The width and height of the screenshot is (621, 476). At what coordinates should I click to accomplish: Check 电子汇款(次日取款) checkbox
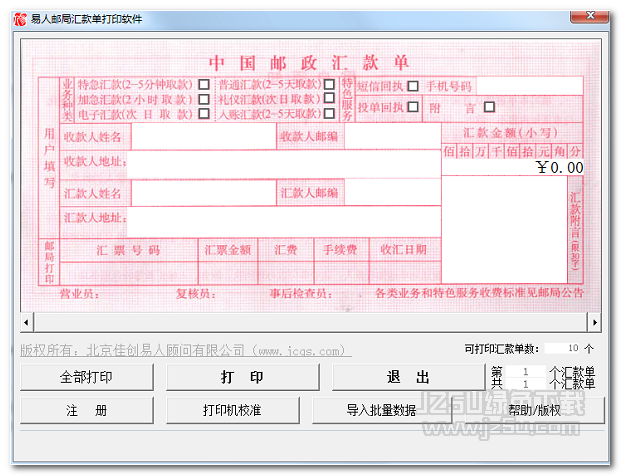point(204,114)
